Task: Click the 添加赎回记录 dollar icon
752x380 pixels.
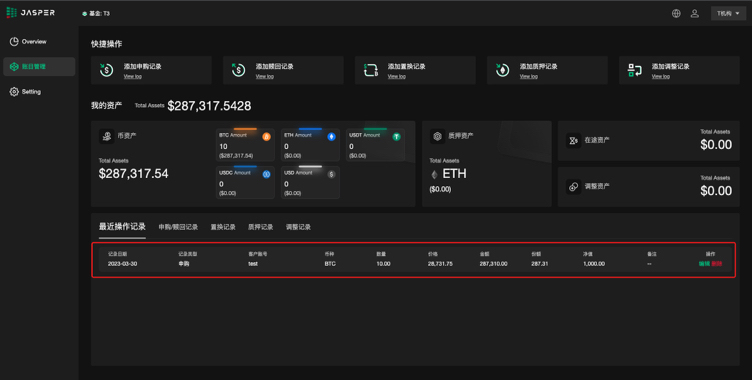Action: click(x=238, y=70)
